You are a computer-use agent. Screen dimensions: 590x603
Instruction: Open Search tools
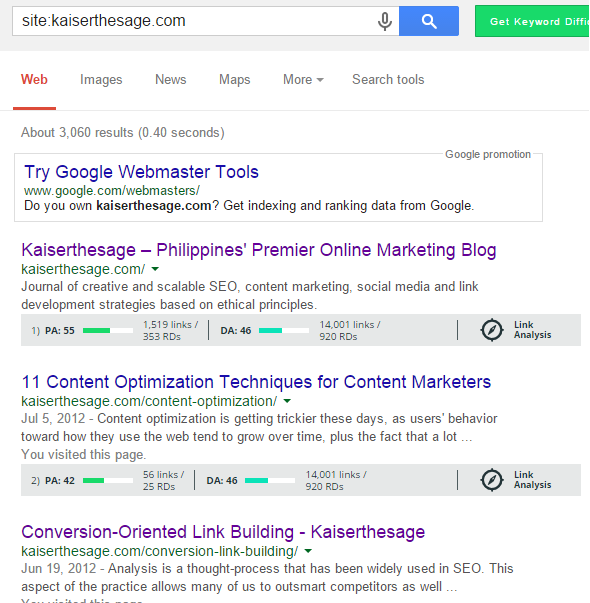coord(388,80)
